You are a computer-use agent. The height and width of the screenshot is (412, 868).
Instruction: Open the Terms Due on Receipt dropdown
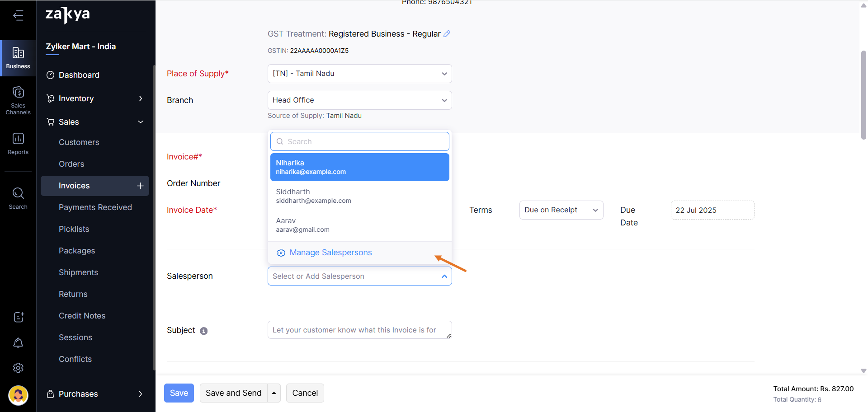[561, 210]
